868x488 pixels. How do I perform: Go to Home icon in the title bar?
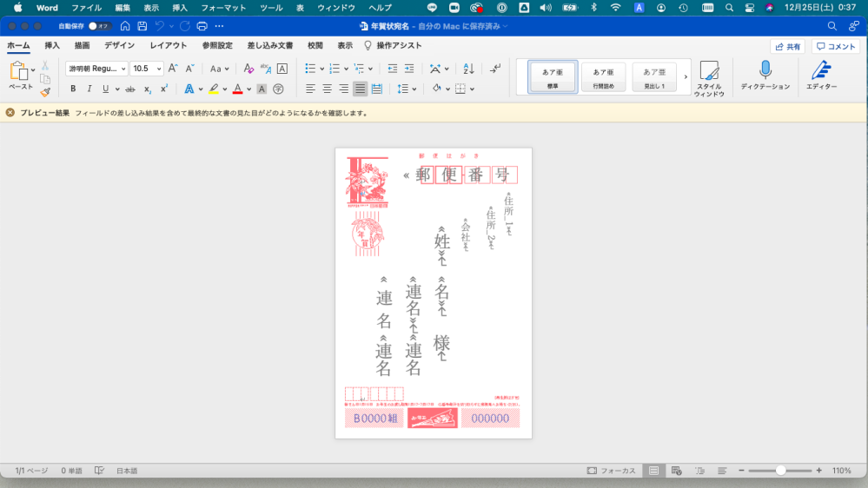[125, 26]
